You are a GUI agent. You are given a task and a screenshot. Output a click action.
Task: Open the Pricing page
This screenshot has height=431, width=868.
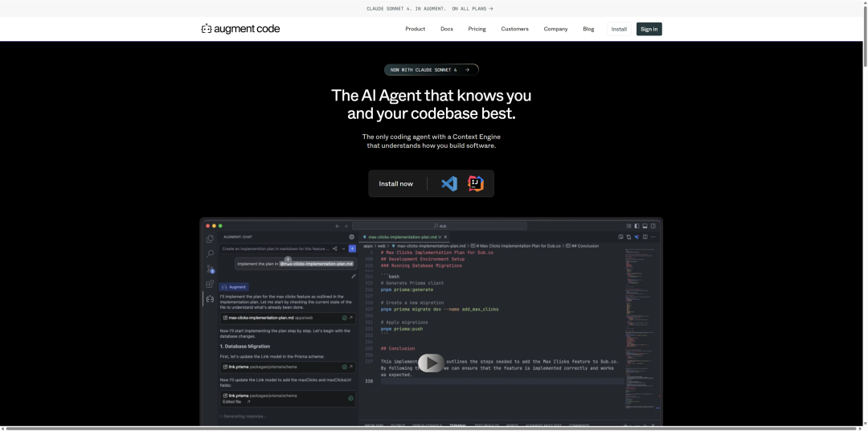[477, 29]
